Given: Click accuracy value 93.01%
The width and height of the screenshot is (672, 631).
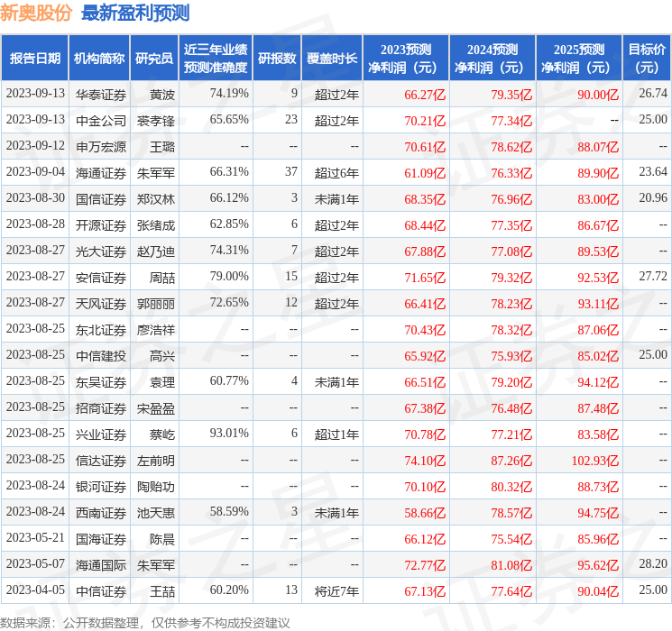Looking at the screenshot, I should [x=229, y=433].
